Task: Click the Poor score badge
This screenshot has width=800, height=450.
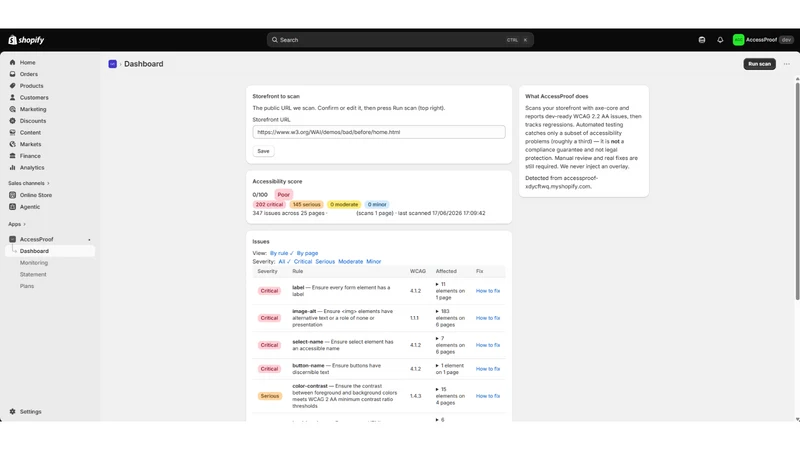Action: tap(284, 194)
